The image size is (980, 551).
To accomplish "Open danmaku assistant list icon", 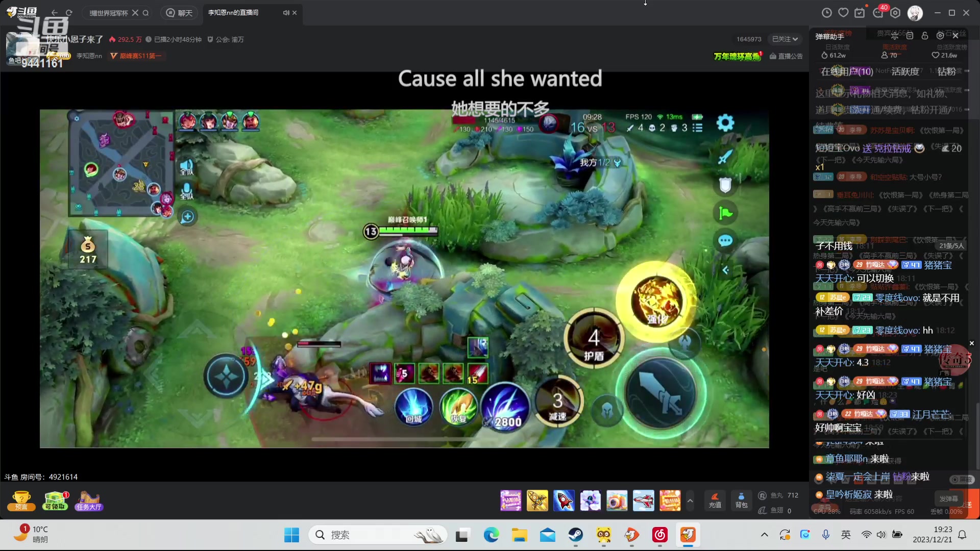I will (910, 36).
